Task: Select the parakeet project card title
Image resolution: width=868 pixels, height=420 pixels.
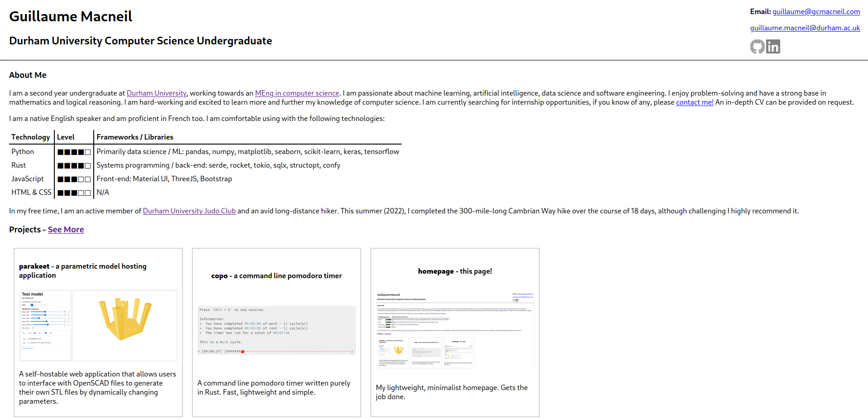Action: (x=83, y=271)
